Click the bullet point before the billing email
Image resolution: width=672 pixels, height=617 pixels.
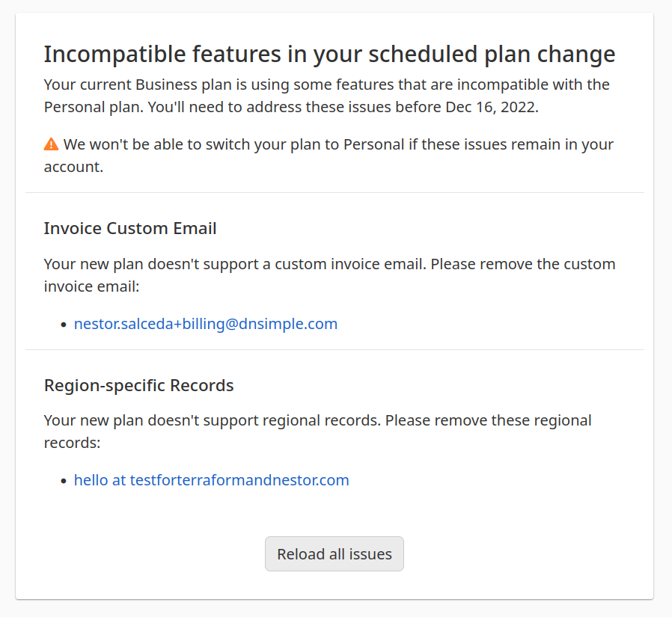[x=64, y=325]
